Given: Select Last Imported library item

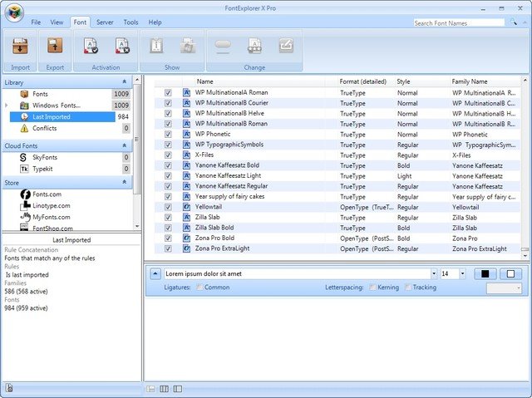Looking at the screenshot, I should [x=51, y=117].
